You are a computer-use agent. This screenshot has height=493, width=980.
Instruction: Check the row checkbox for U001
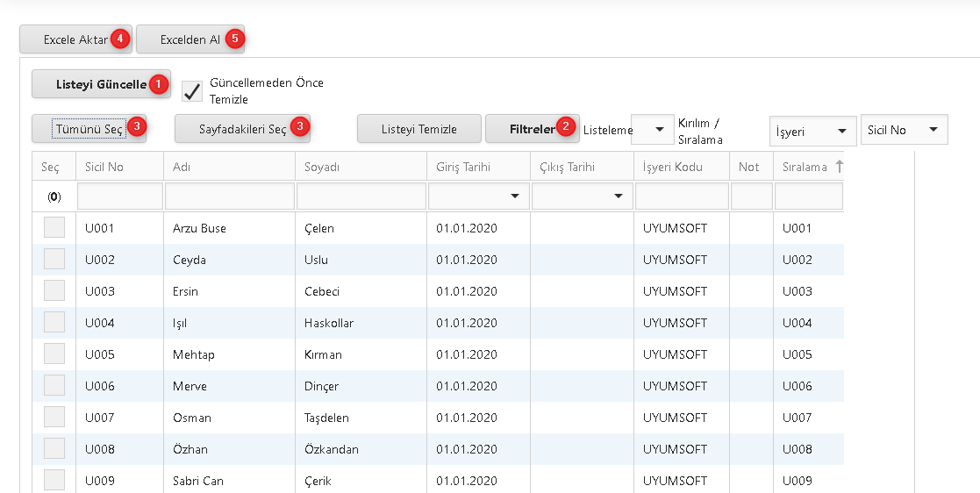tap(54, 228)
